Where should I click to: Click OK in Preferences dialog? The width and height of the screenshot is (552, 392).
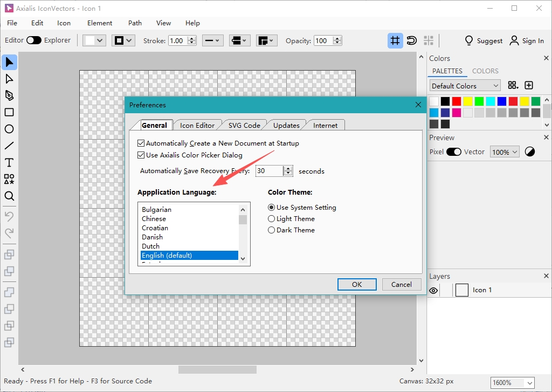tap(357, 284)
